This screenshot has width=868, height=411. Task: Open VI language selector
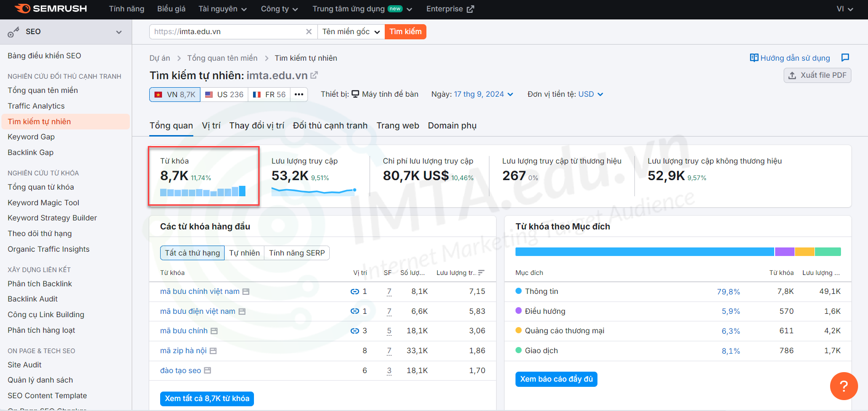[x=845, y=9]
